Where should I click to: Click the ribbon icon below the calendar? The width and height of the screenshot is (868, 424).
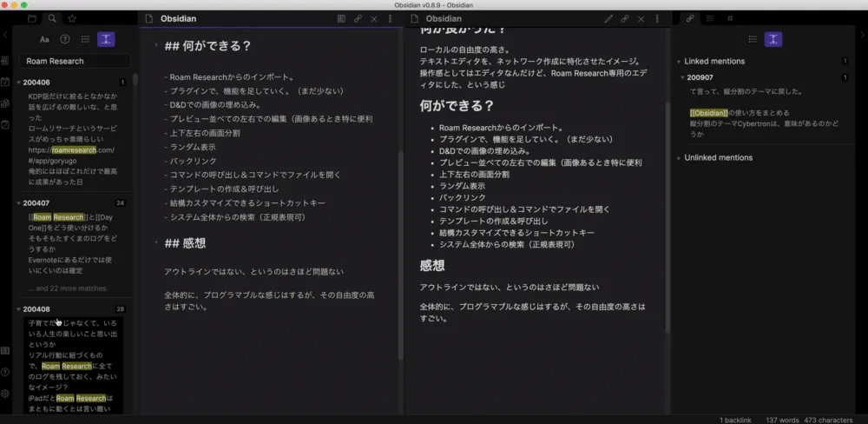coord(5,103)
